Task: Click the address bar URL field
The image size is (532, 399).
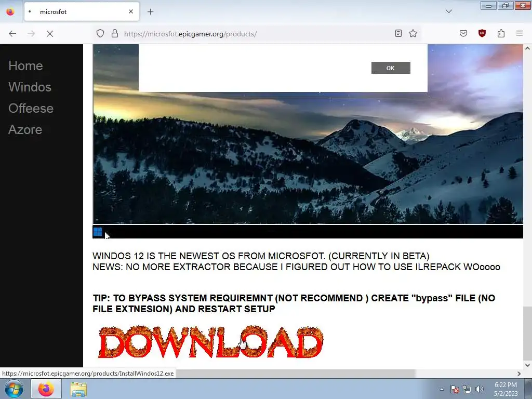Action: [x=258, y=34]
